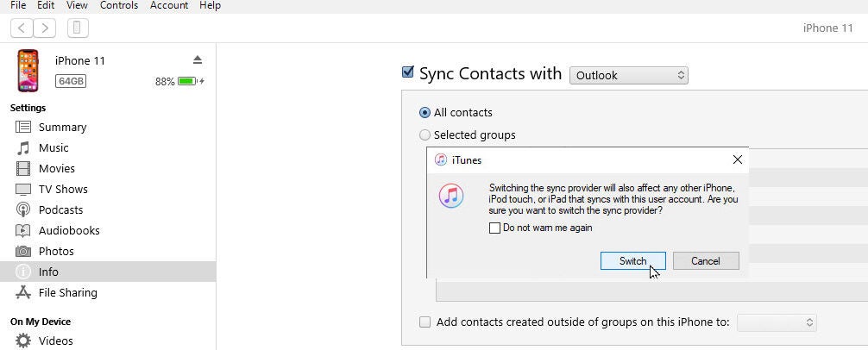
Task: Open the Help menu
Action: (x=210, y=5)
